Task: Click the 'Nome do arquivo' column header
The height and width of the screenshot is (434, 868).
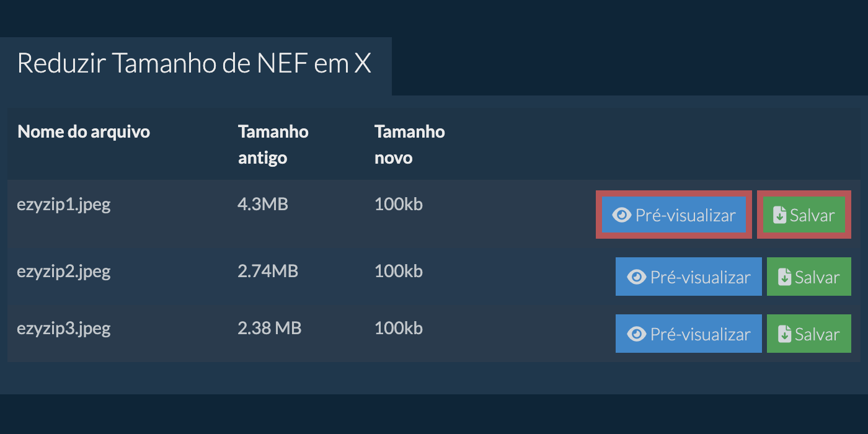Action: coord(84,131)
